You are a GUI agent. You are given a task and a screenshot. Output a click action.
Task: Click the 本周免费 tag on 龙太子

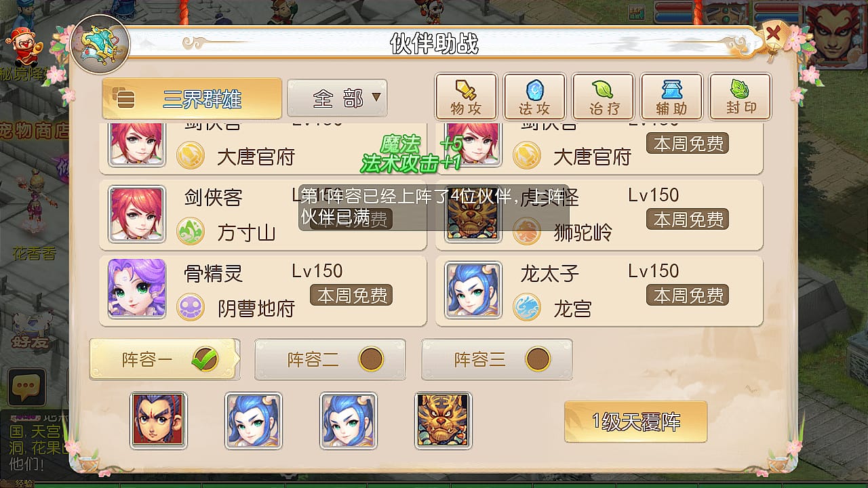click(688, 296)
